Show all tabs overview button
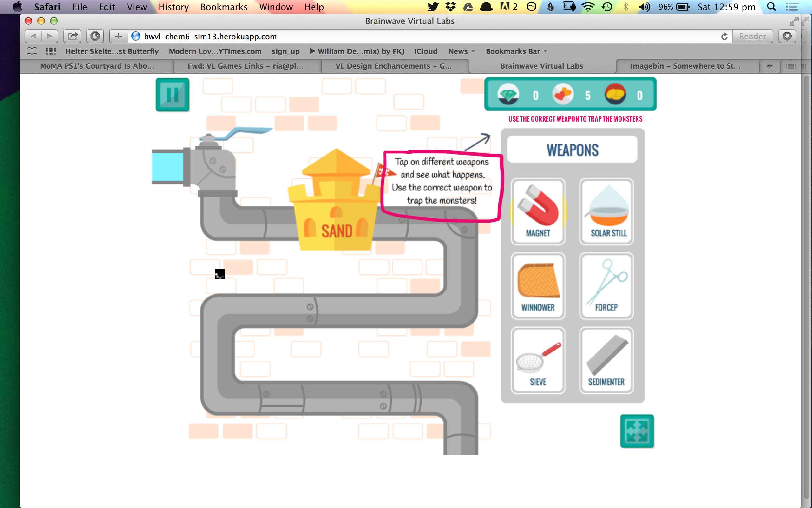This screenshot has height=508, width=812. [790, 66]
